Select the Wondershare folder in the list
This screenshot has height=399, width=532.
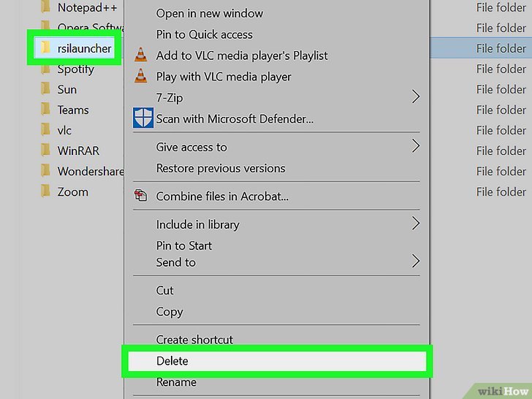[86, 172]
